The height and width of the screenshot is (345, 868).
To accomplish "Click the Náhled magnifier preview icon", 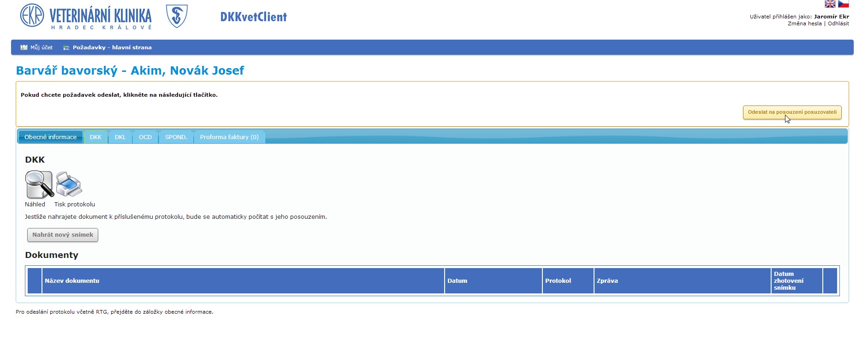I will pyautogui.click(x=39, y=184).
